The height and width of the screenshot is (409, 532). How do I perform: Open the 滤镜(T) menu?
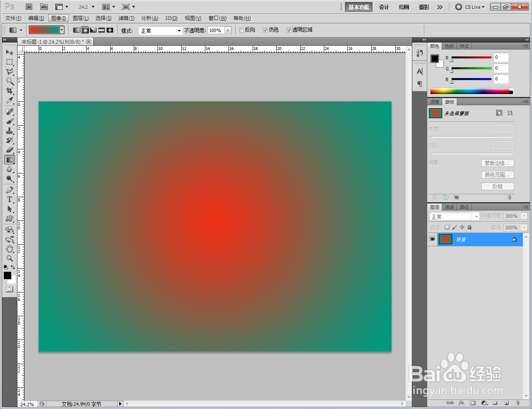[126, 18]
